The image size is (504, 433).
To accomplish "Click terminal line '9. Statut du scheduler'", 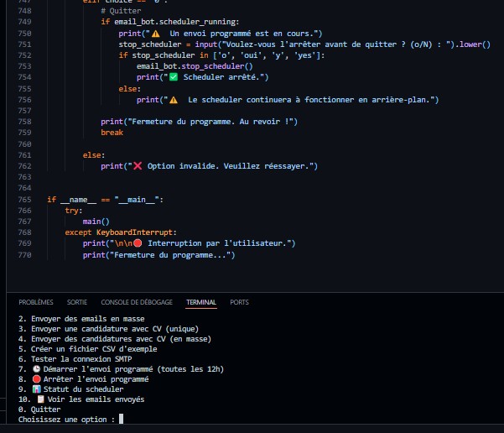I will 70,389.
